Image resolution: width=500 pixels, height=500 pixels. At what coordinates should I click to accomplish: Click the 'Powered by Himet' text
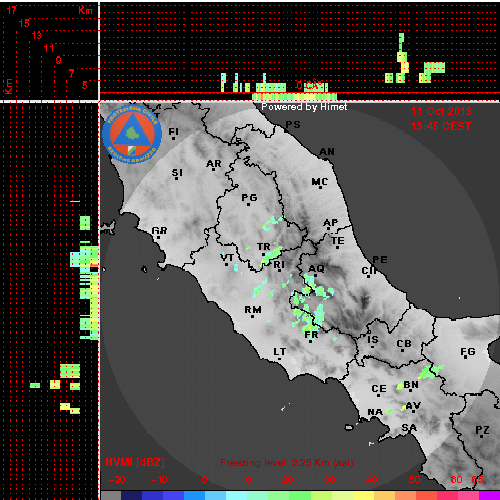pyautogui.click(x=304, y=107)
